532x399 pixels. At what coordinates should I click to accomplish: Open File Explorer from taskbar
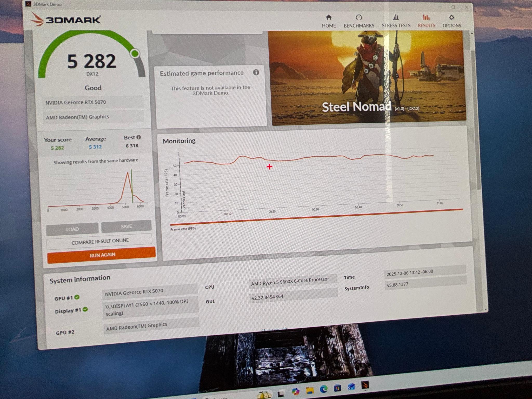click(309, 390)
